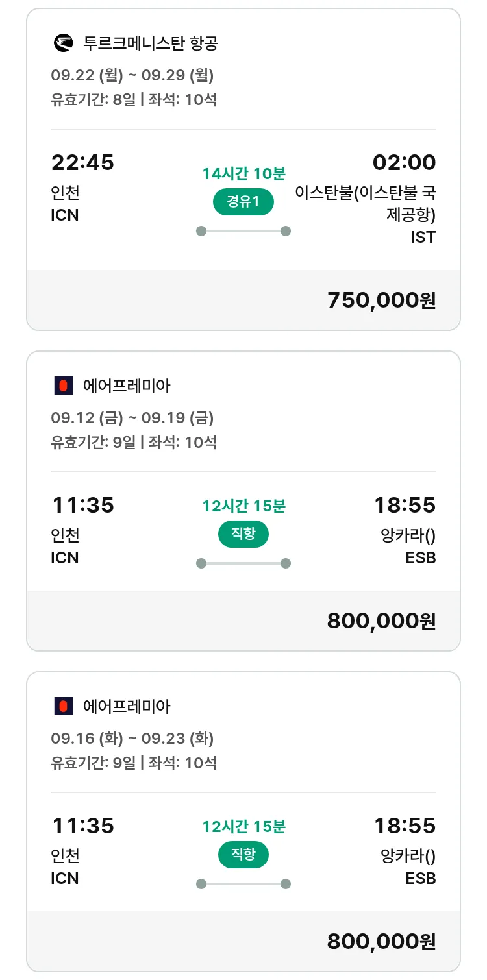
Task: Click the 09.22 (월) ~ 09.29 (월) date range
Action: click(132, 75)
